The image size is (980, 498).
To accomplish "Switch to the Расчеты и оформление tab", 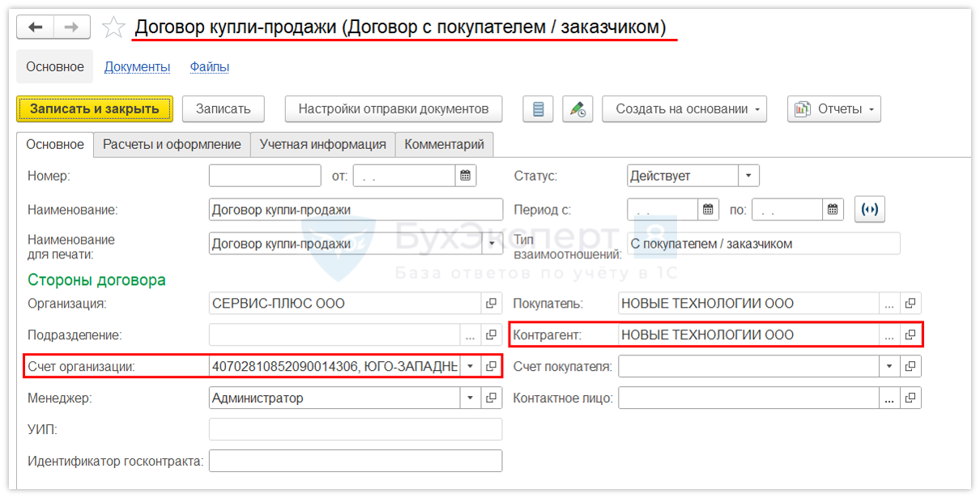I will [172, 145].
